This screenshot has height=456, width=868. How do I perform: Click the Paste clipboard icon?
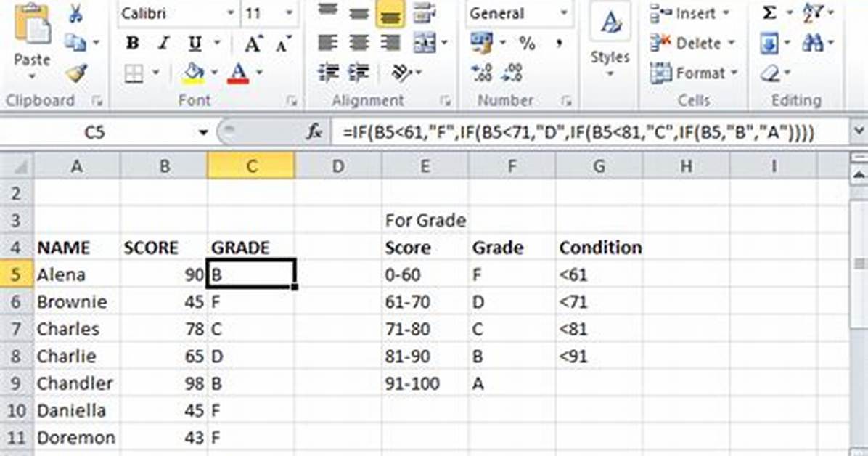click(x=32, y=25)
